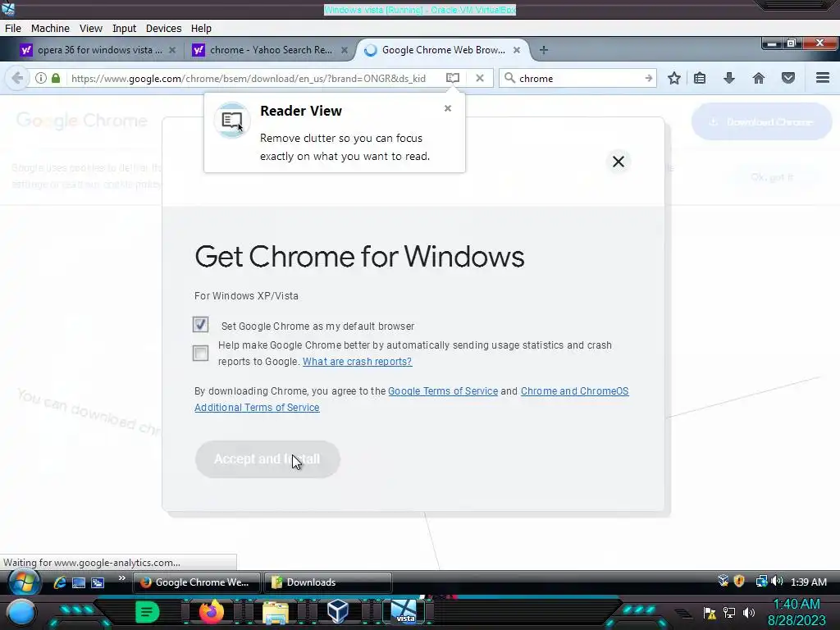This screenshot has height=630, width=840.
Task: Select the vista VM host taskbar icon
Action: pyautogui.click(x=404, y=612)
